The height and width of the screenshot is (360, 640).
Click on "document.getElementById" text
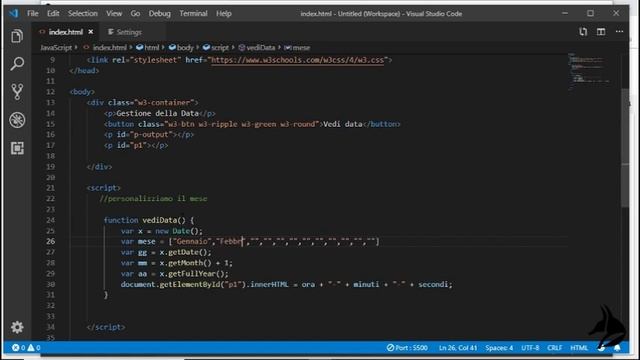(172, 284)
